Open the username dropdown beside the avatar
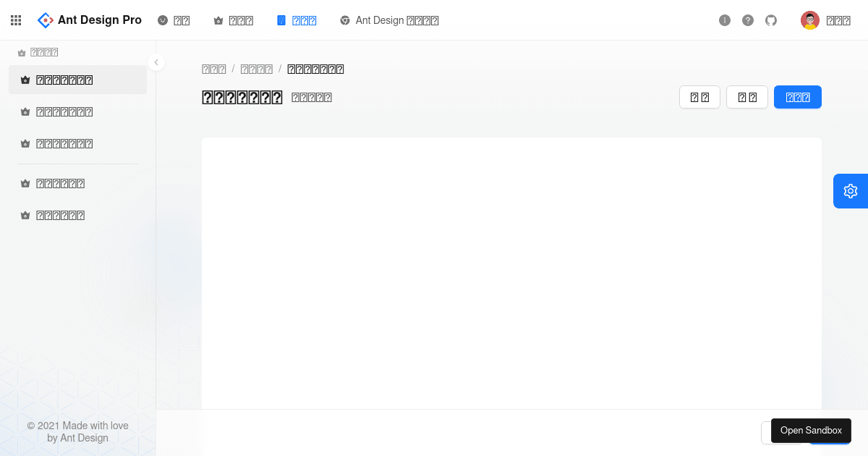This screenshot has width=868, height=456. 838,20
